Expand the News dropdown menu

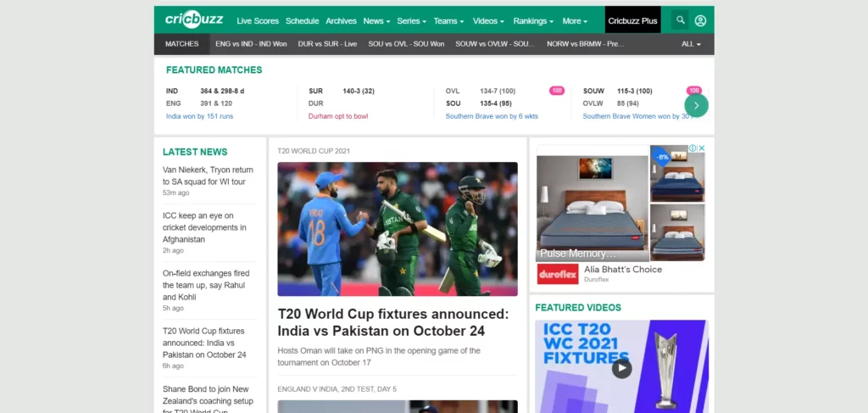point(376,21)
